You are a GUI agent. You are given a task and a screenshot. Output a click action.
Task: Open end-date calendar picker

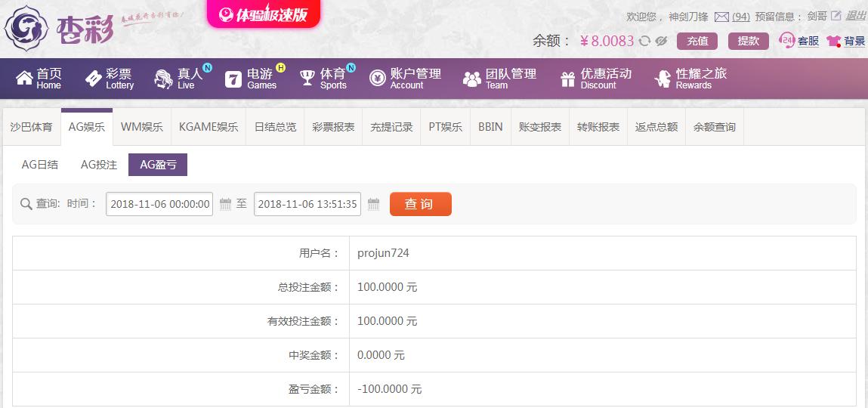point(373,204)
